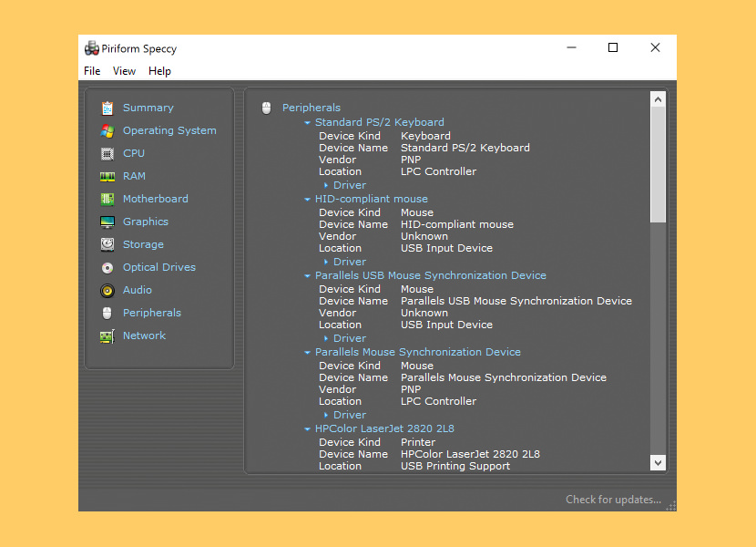Click the HPColor LaserJet Device Name value
The width and height of the screenshot is (756, 547).
pos(470,454)
